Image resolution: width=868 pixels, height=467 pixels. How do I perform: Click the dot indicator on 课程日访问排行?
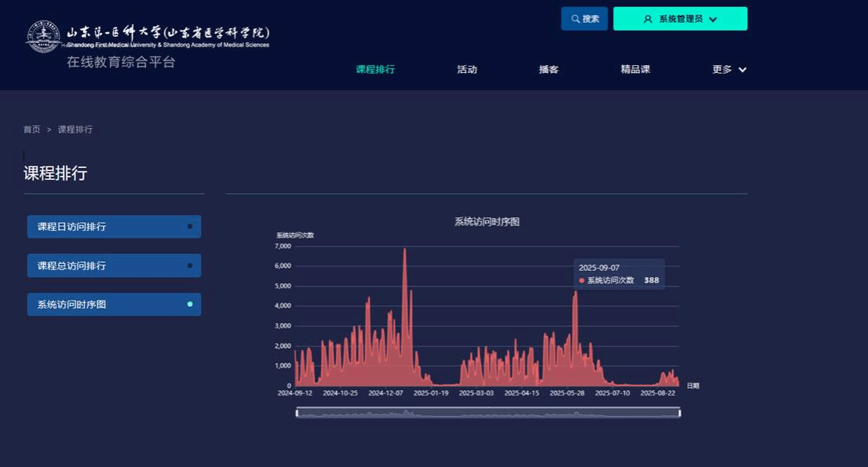click(190, 226)
